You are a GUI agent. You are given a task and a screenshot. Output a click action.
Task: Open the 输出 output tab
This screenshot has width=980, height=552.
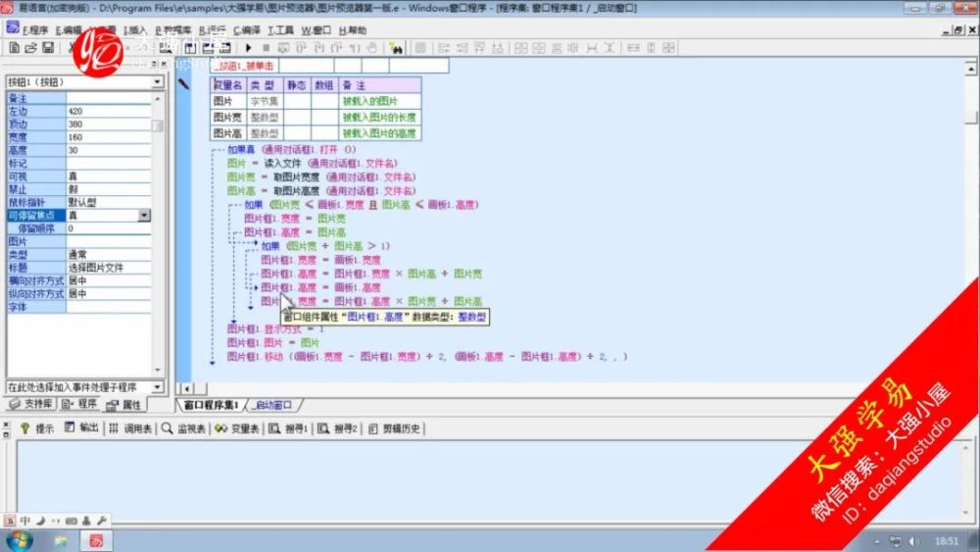pyautogui.click(x=82, y=427)
